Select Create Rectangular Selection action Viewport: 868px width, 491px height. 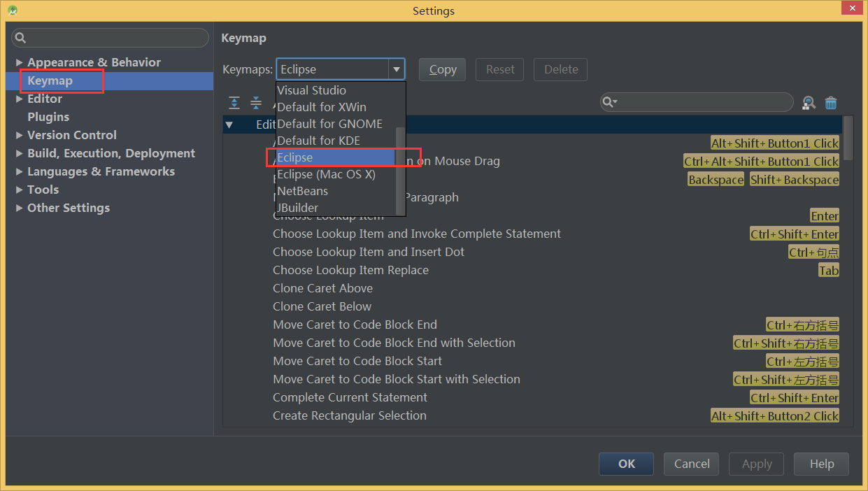[532, 415]
